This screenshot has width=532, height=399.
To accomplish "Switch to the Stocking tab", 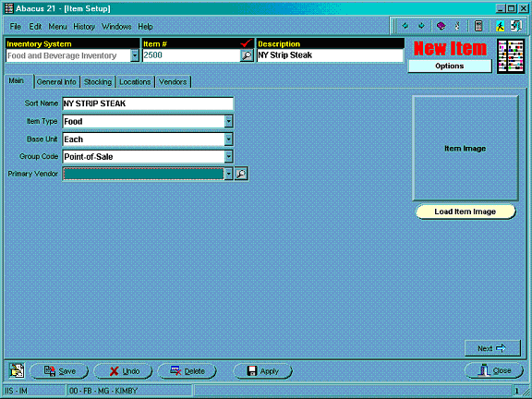I will [x=98, y=82].
